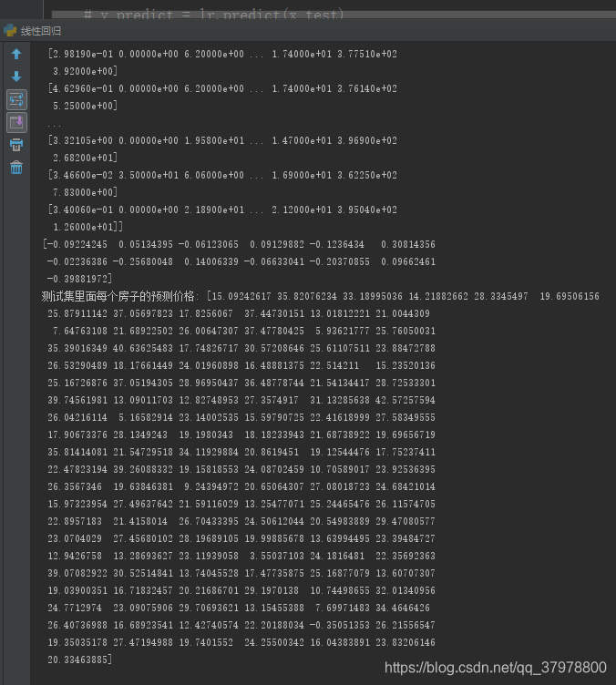Click the text 测试集里面每个房子的预测价格
The image size is (616, 685).
(x=118, y=296)
